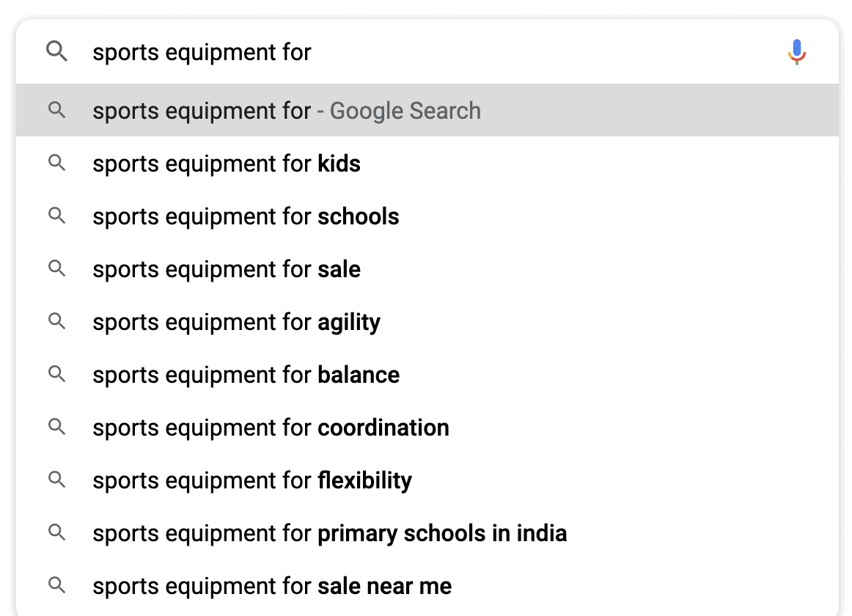Screen dimensions: 852x616
Task: Click the magnifier icon in the search bar
Action: [56, 51]
